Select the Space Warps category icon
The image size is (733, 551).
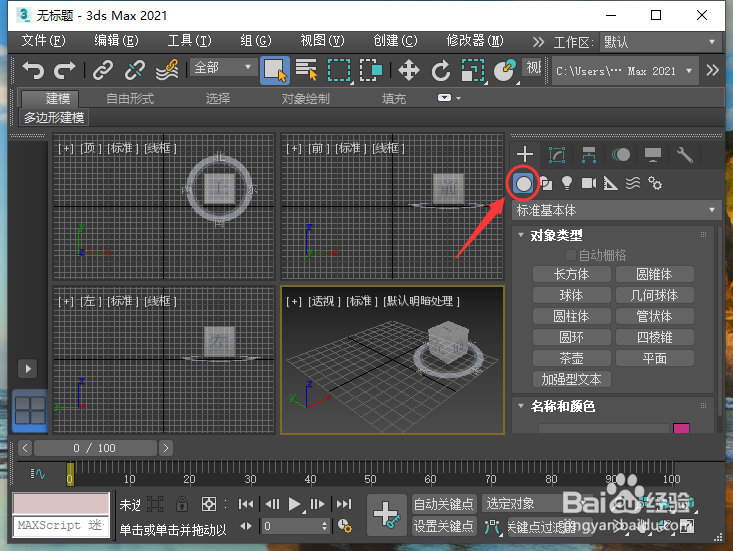632,183
